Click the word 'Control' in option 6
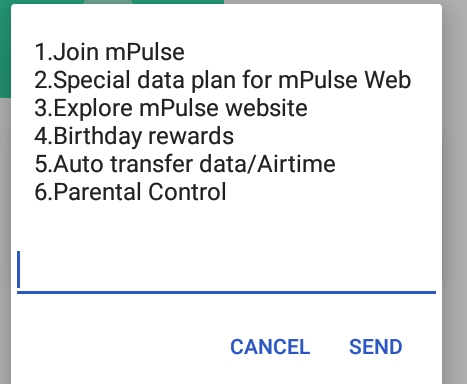This screenshot has height=384, width=467. tap(187, 192)
